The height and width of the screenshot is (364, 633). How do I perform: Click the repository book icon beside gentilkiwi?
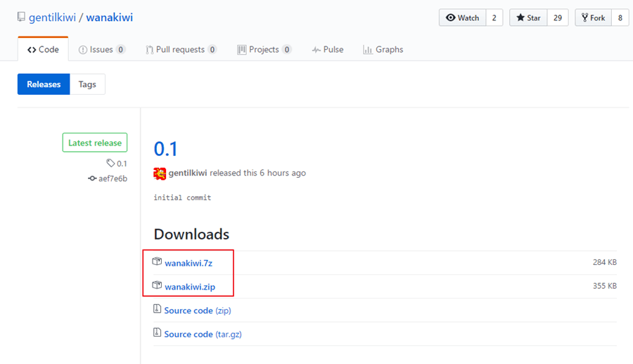(21, 17)
